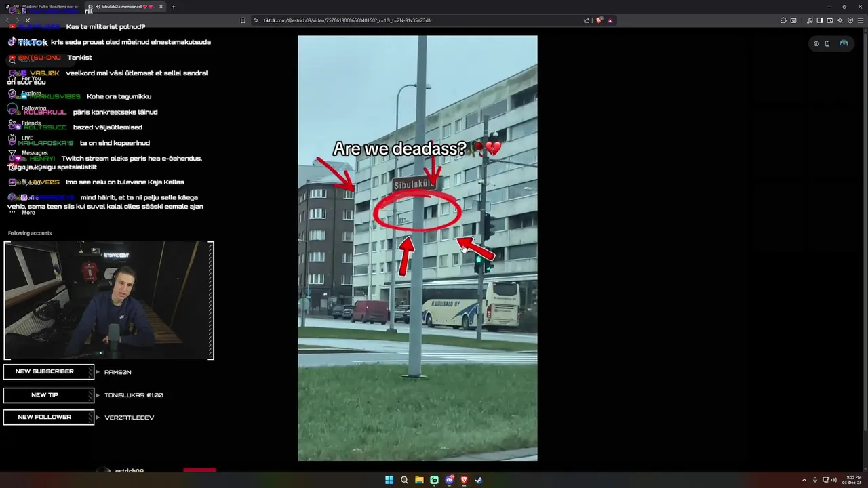Stop page loading with the X button
Screen dimensions: 868x488
(27, 20)
